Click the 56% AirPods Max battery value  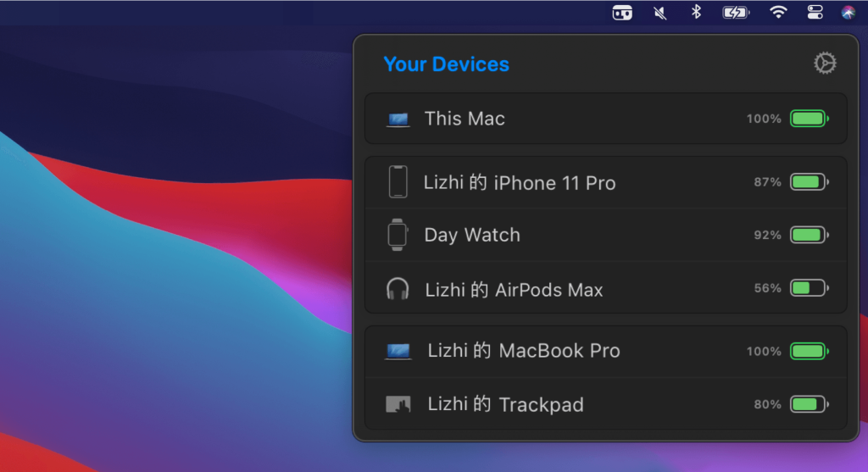click(767, 288)
